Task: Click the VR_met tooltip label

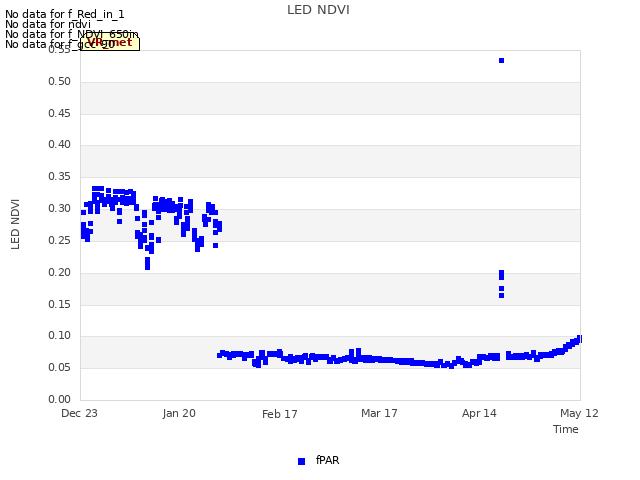Action: (110, 43)
